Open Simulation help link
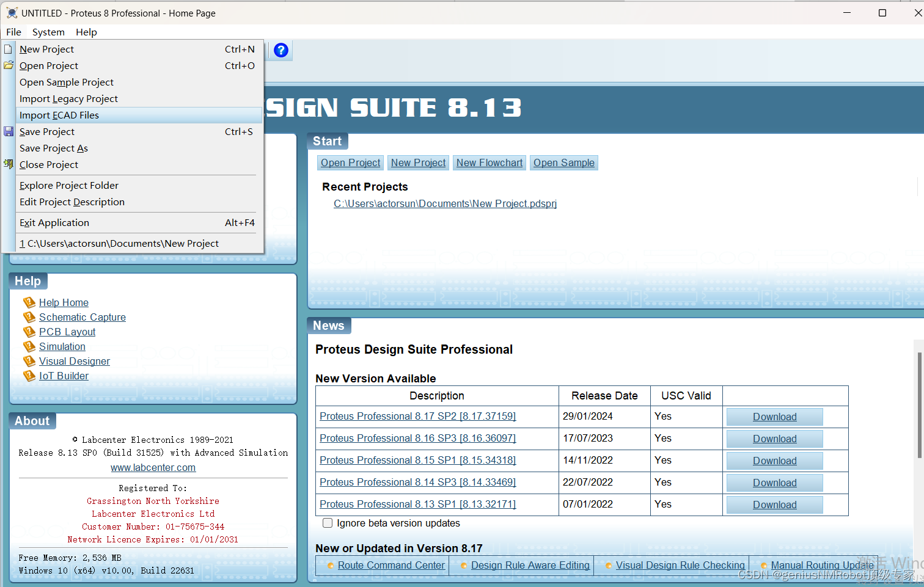 tap(62, 346)
